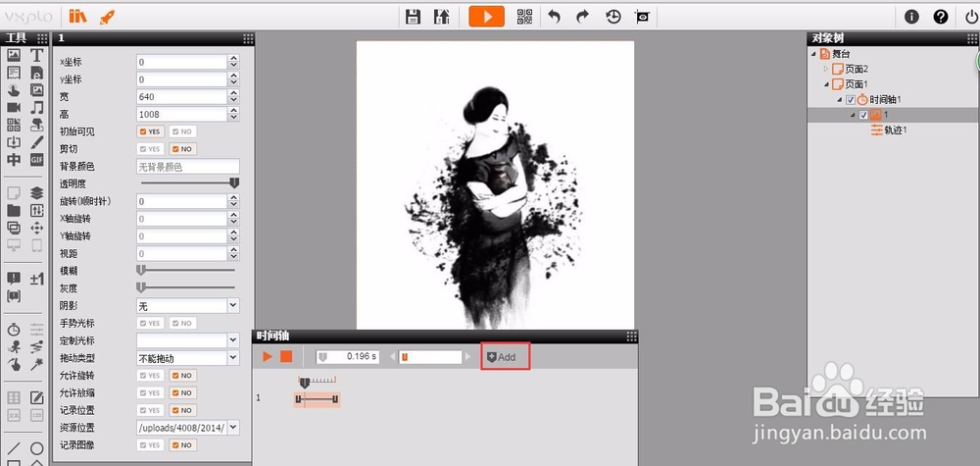Set 记录图像 to YES

(151, 445)
